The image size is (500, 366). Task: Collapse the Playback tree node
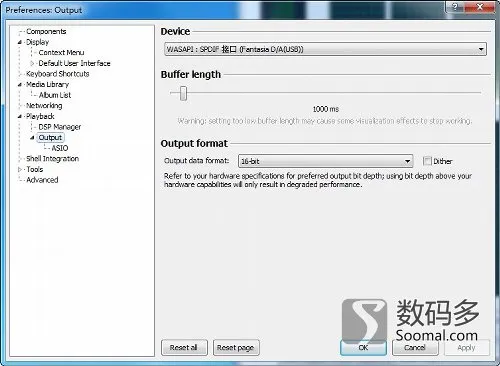point(20,116)
